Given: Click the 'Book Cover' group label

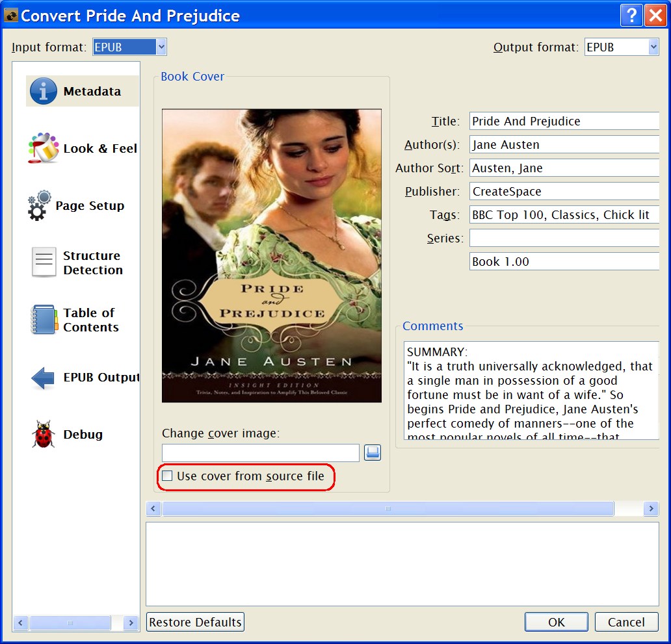Looking at the screenshot, I should click(192, 76).
